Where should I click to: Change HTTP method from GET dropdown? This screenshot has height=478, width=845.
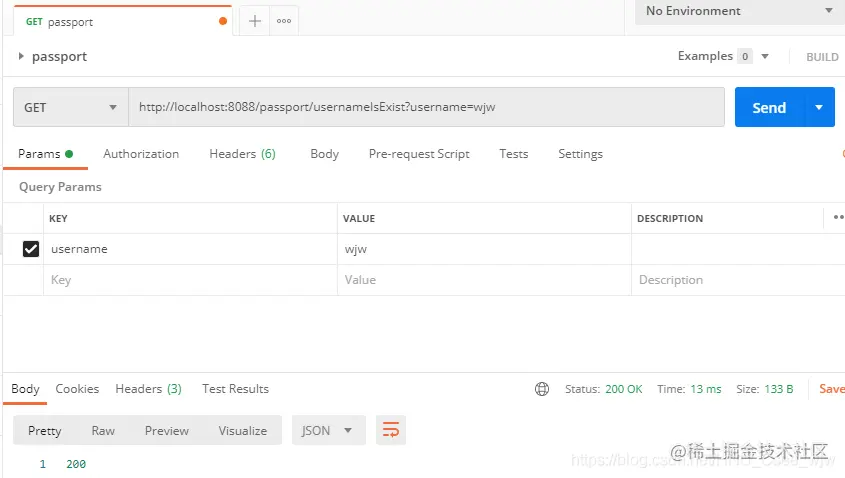pyautogui.click(x=71, y=107)
